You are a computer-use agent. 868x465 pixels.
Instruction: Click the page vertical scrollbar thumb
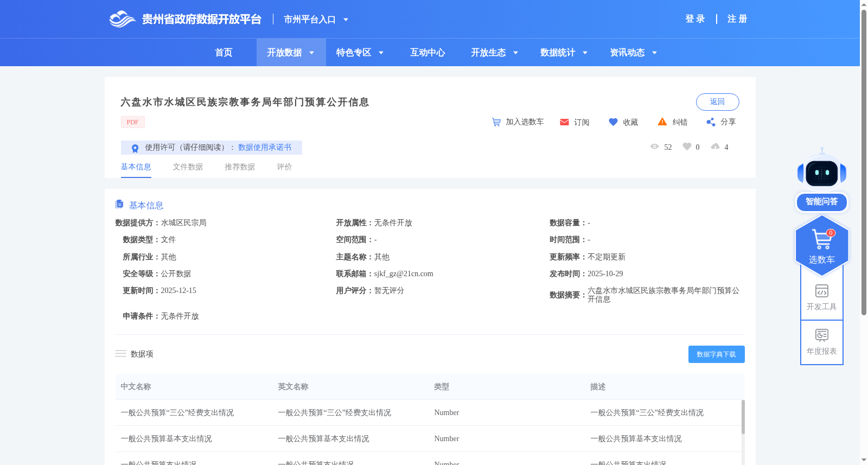coord(864,162)
